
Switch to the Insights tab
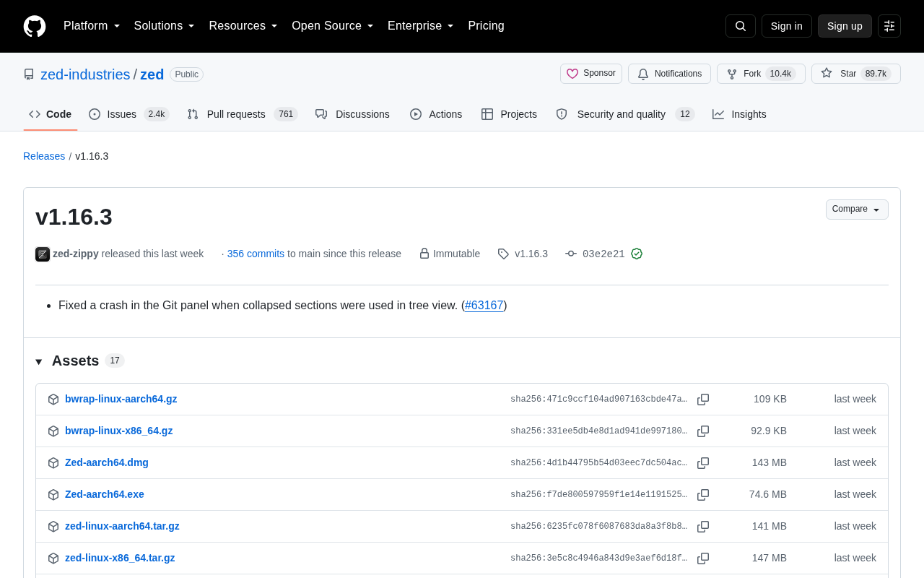[739, 114]
